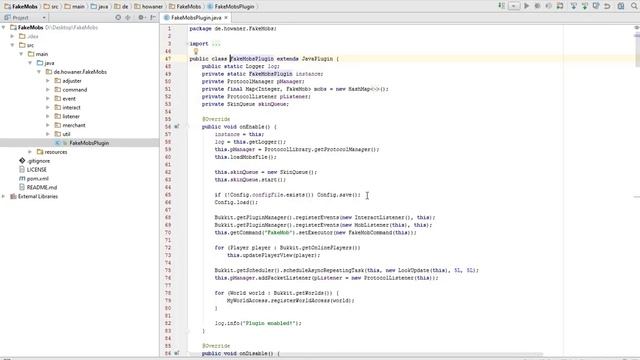The height and width of the screenshot is (360, 640).
Task: Expand External Libraries node
Action: (x=4, y=196)
